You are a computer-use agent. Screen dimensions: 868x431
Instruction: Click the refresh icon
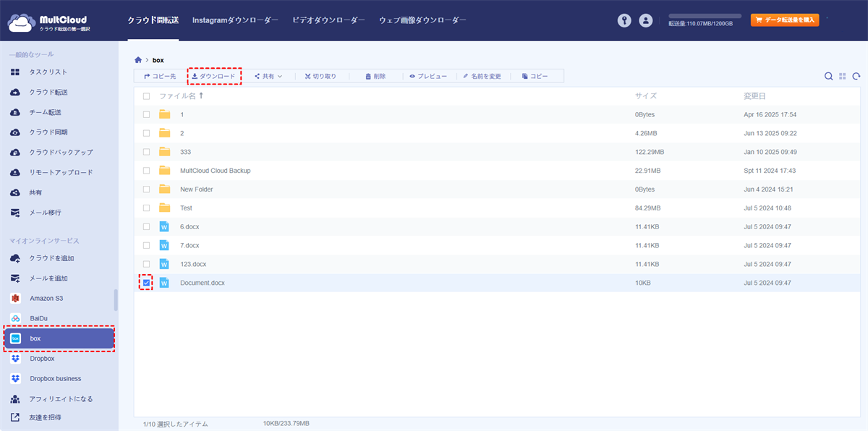(x=856, y=76)
